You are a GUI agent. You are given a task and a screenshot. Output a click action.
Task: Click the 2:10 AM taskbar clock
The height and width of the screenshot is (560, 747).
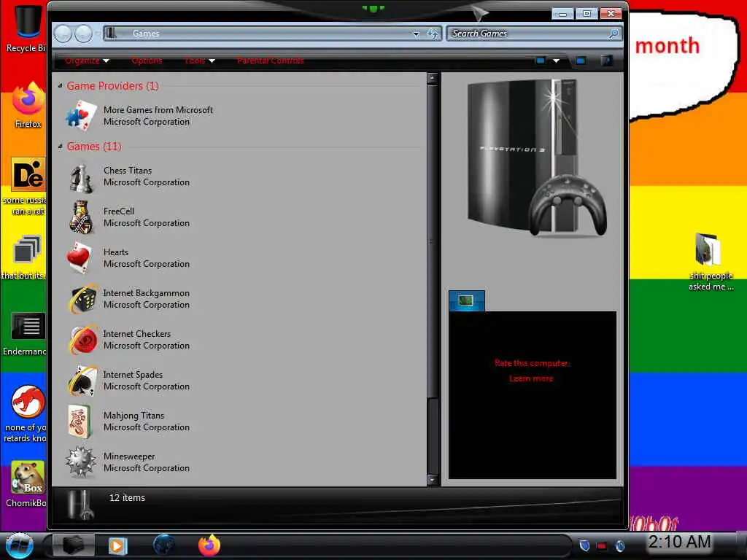(679, 542)
